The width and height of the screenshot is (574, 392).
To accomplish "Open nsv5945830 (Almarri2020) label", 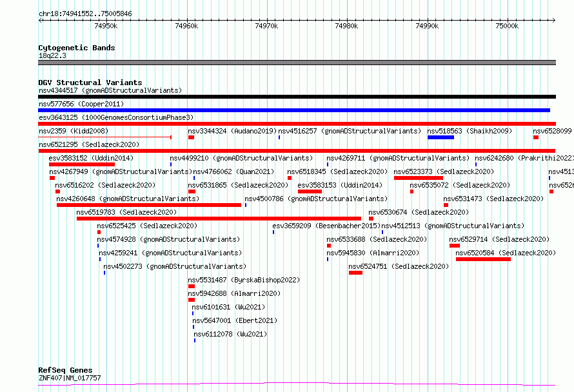I will (373, 253).
